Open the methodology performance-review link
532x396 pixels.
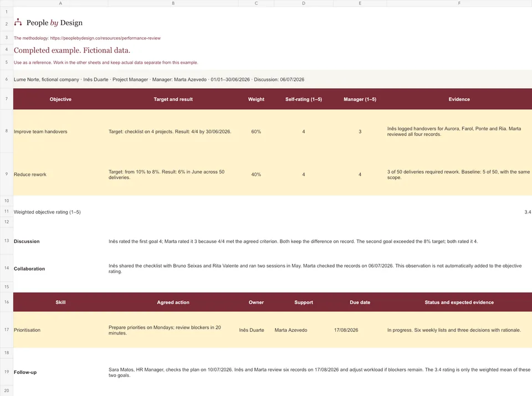tap(105, 38)
